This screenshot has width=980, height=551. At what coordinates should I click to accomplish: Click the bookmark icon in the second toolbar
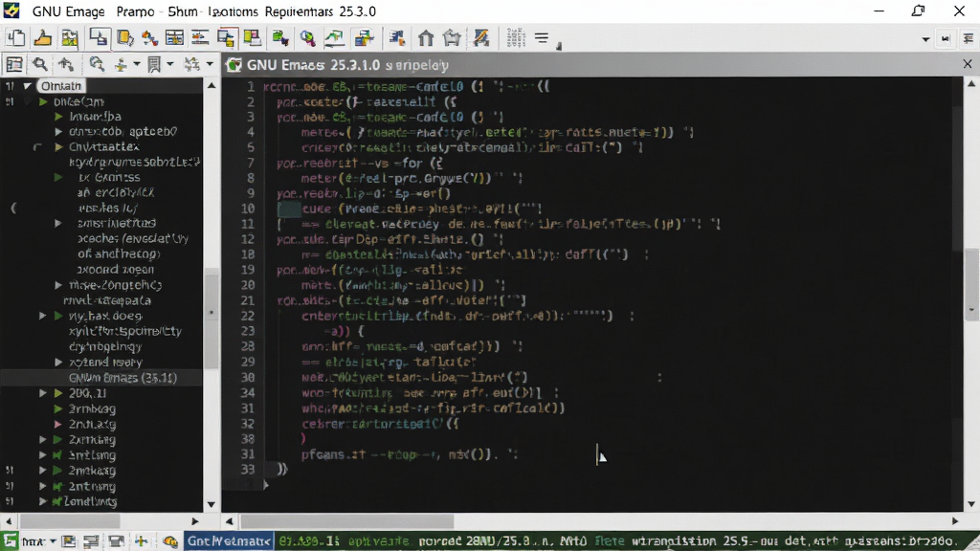[x=154, y=64]
